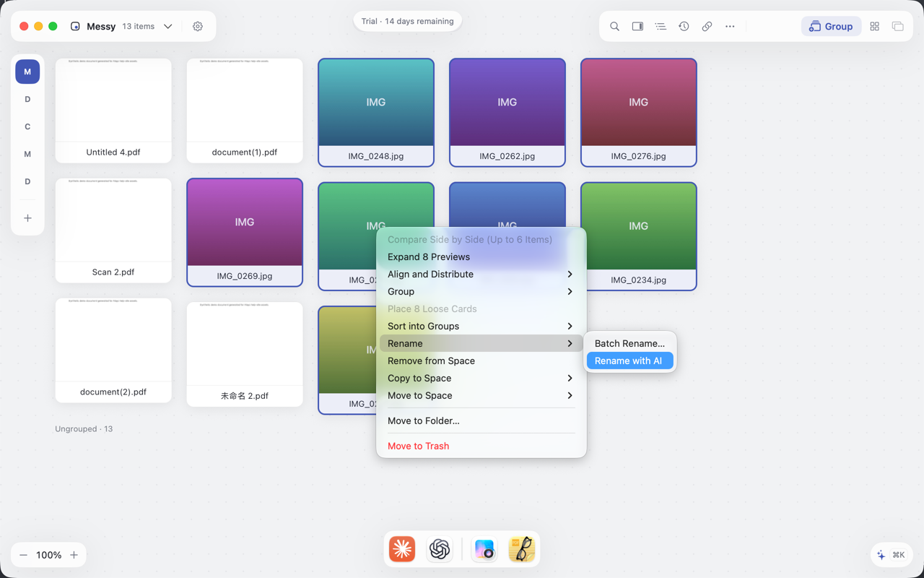Click the link chain icon

(x=707, y=26)
